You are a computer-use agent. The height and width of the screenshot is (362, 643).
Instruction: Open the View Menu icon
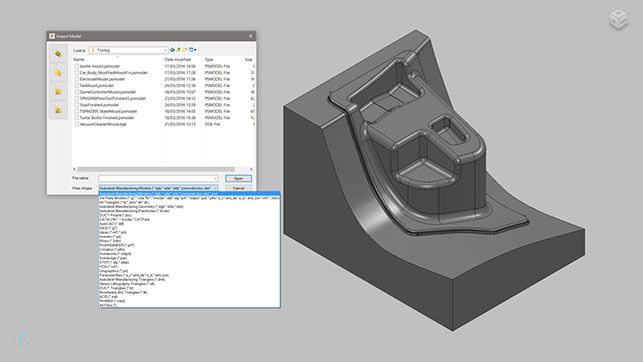[x=192, y=50]
